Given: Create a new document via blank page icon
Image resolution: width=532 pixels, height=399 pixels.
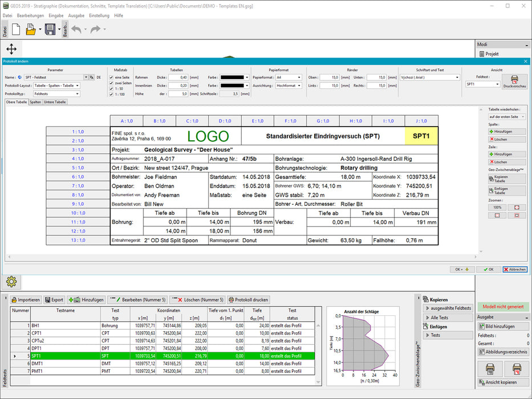Looking at the screenshot, I should [17, 29].
